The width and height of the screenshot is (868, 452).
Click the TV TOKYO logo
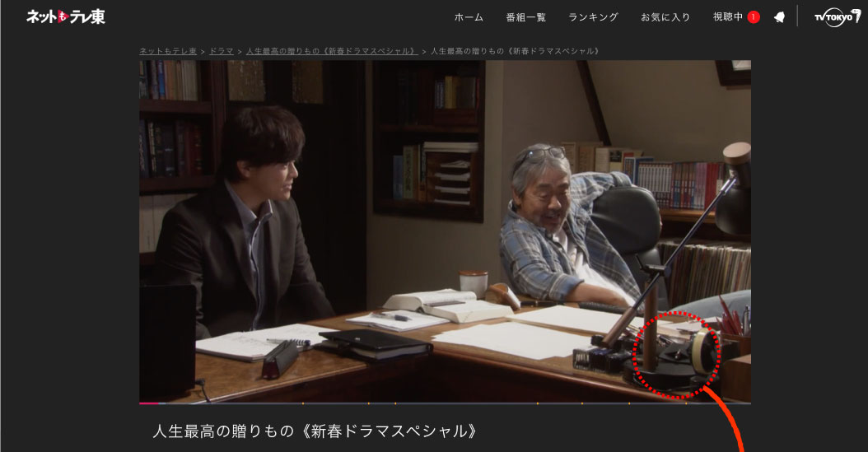click(x=837, y=17)
